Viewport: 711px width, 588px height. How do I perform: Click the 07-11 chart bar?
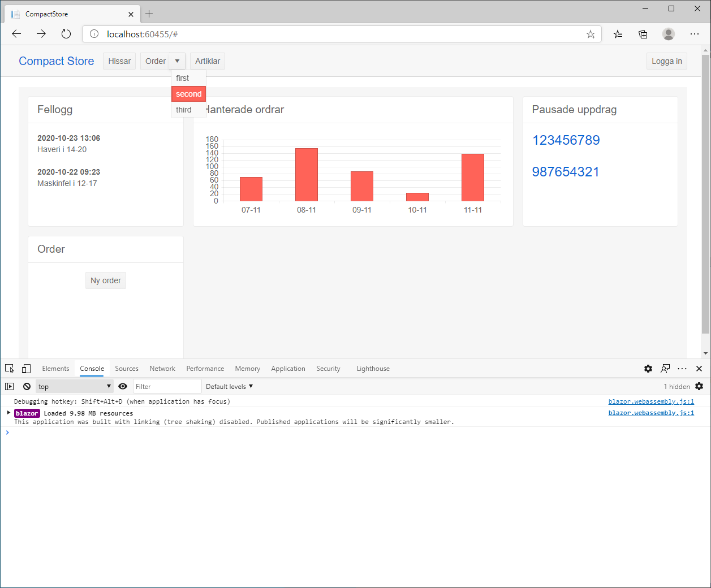(251, 189)
